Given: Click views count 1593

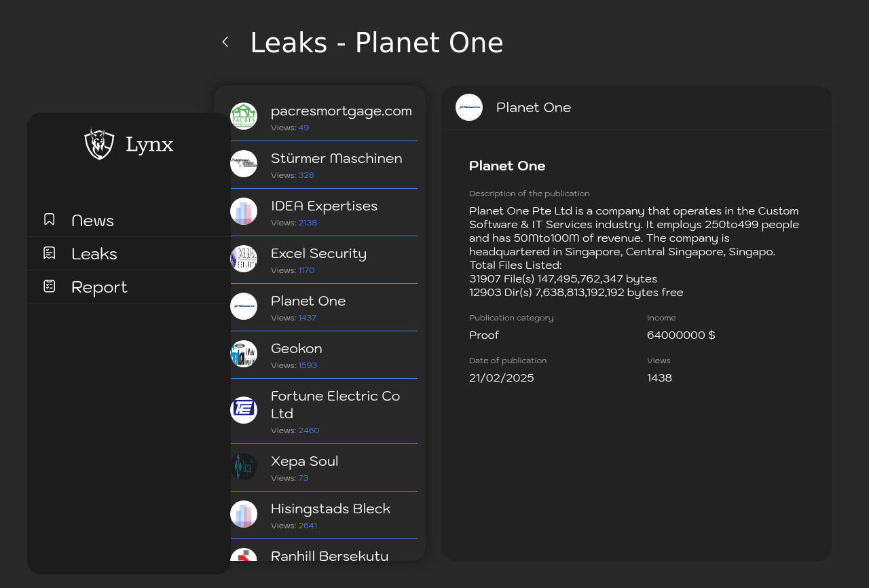Looking at the screenshot, I should 308,365.
